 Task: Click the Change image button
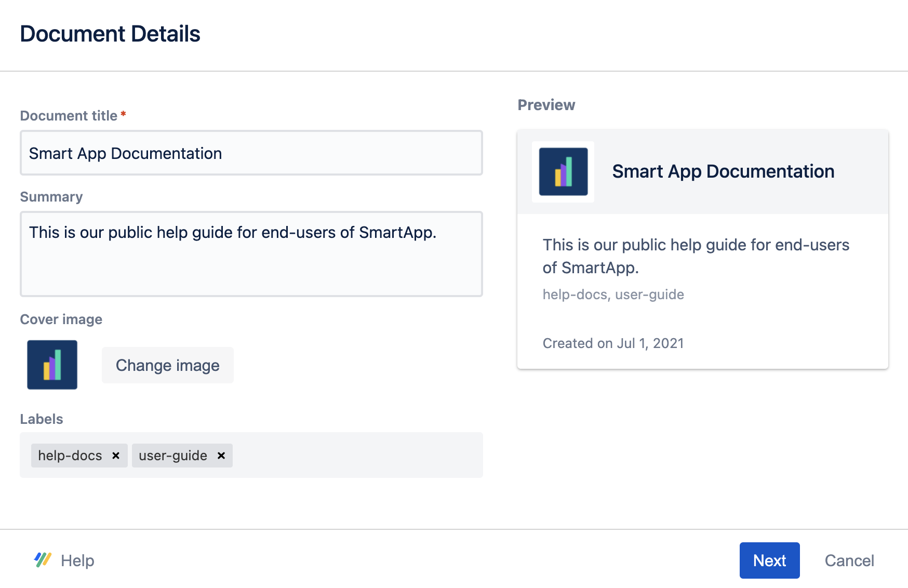coord(167,365)
